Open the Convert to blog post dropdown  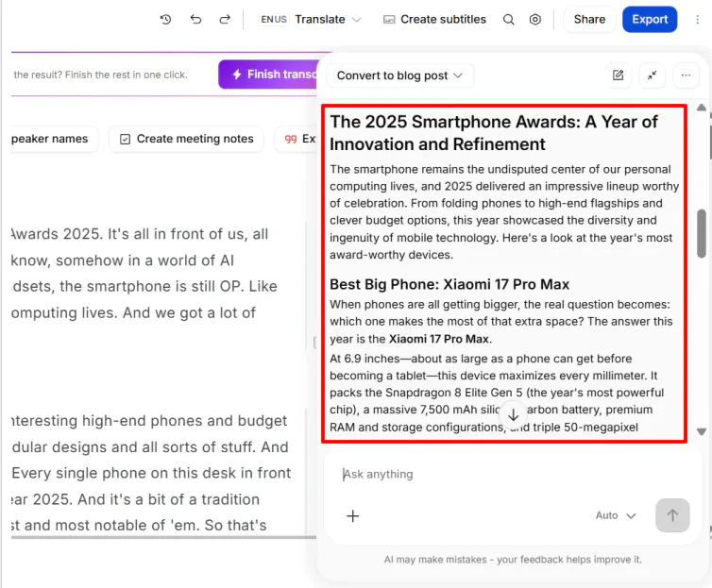click(x=399, y=76)
